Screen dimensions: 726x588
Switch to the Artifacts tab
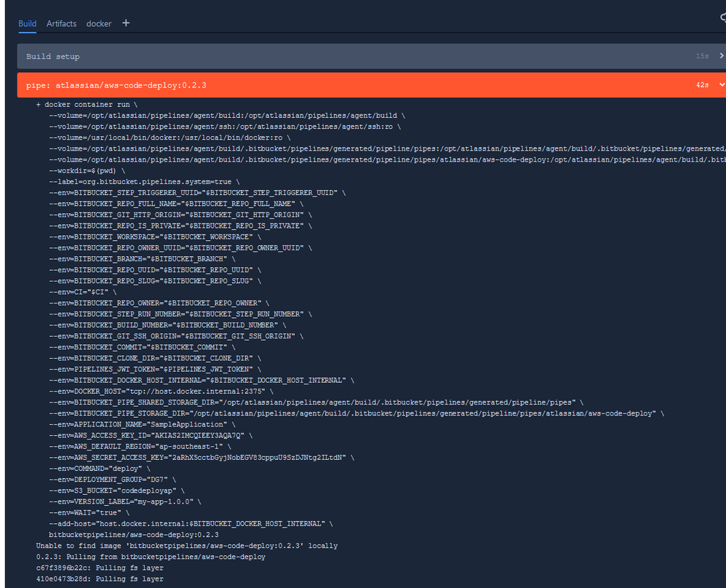coord(61,23)
